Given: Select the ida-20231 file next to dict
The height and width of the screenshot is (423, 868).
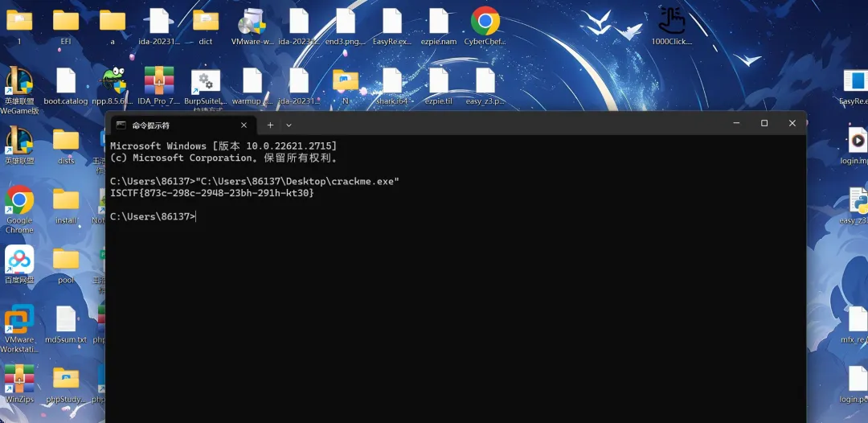Looking at the screenshot, I should point(159,21).
